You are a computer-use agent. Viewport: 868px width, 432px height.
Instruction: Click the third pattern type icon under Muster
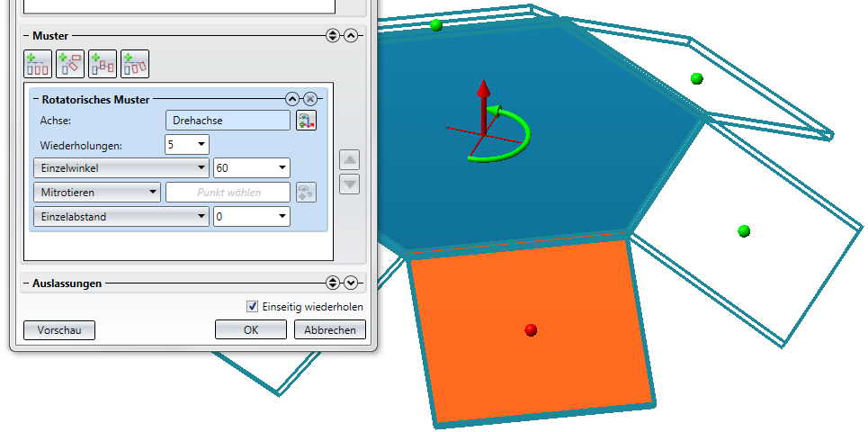(x=103, y=64)
